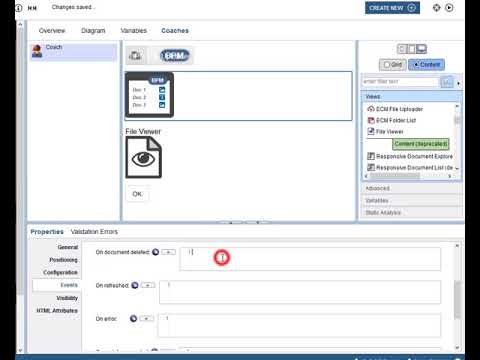Viewport: 480px width, 360px height.
Task: Switch to the Diagram tab
Action: point(93,31)
